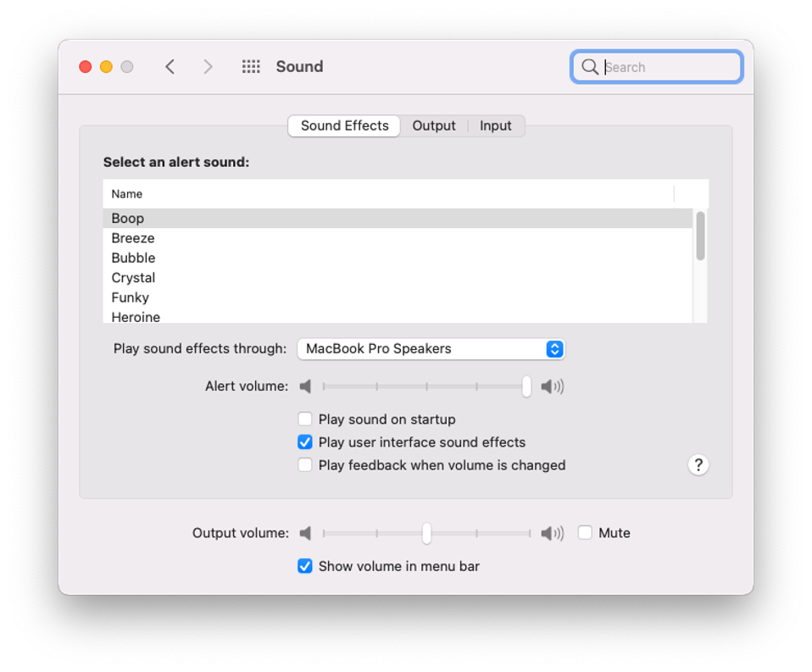
Task: Click the alert sound list scrollbar
Action: (700, 237)
